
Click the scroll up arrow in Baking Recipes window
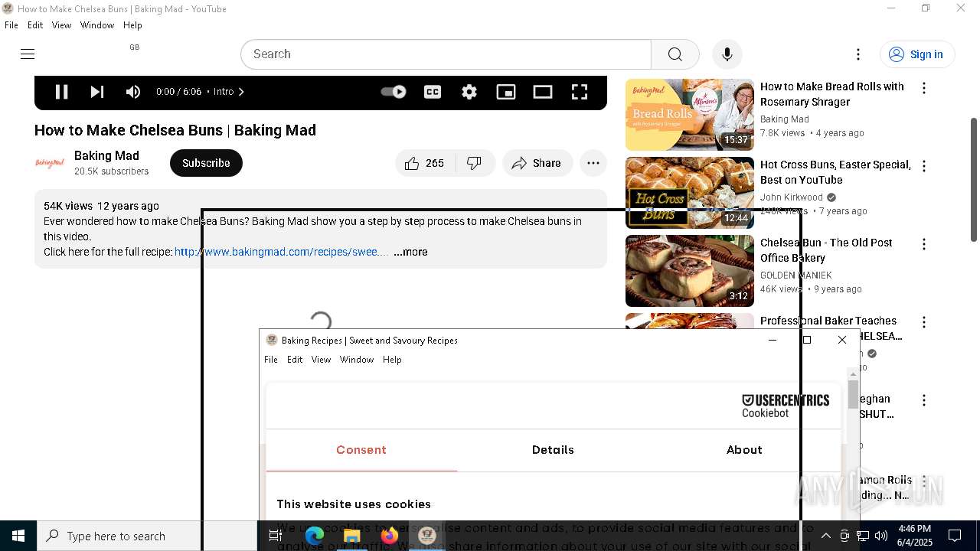click(x=853, y=373)
